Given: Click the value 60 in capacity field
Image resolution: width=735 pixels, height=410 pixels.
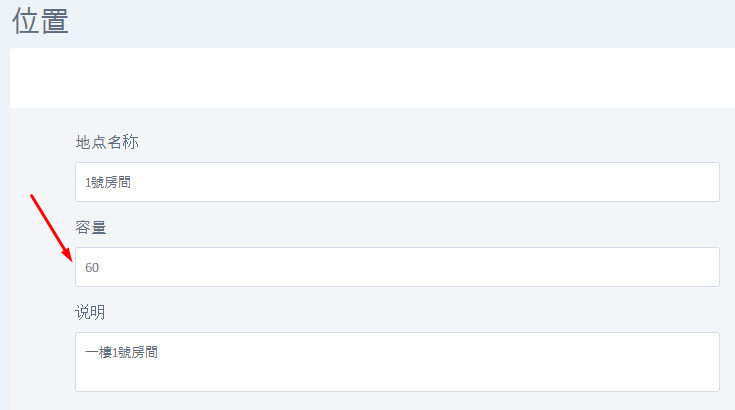Looking at the screenshot, I should pyautogui.click(x=92, y=267).
